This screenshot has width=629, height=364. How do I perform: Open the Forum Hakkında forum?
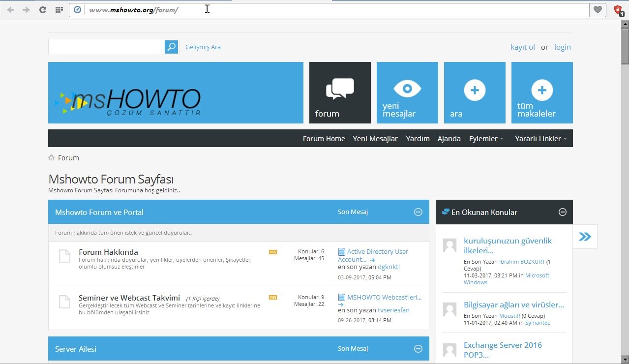click(108, 252)
